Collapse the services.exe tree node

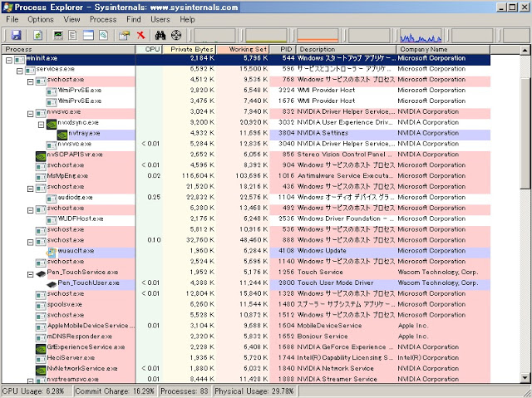(x=20, y=71)
